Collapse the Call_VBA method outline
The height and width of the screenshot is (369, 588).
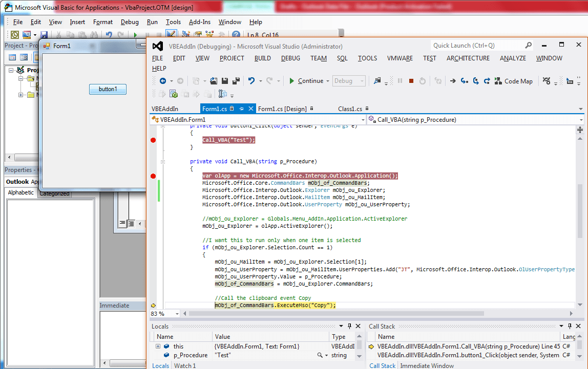(x=163, y=162)
